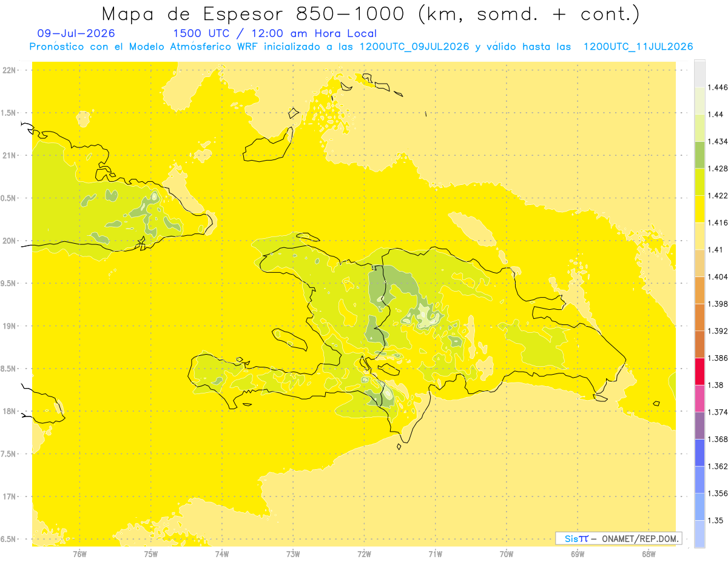
Task: Click the legend value '1.41'
Action: click(x=715, y=250)
